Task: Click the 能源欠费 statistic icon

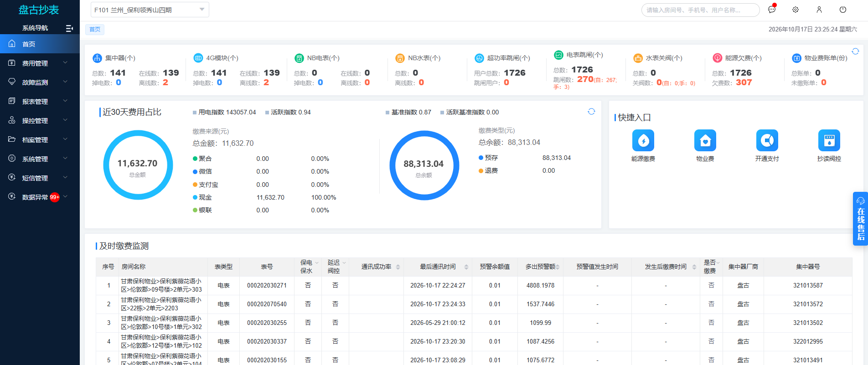Action: pyautogui.click(x=717, y=58)
